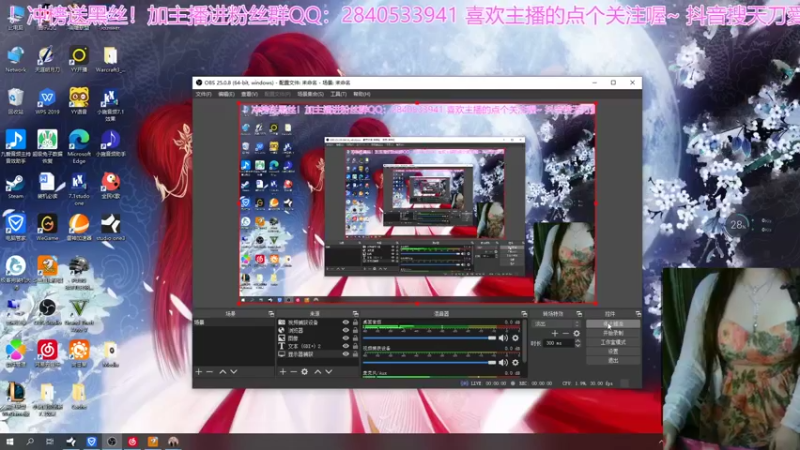
Task: Open WPS 2019 desktop shortcut
Action: 47,101
